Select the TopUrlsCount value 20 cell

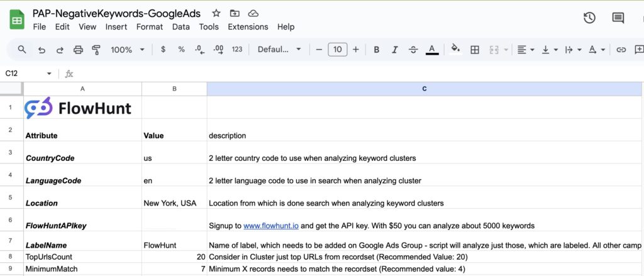[x=174, y=257]
